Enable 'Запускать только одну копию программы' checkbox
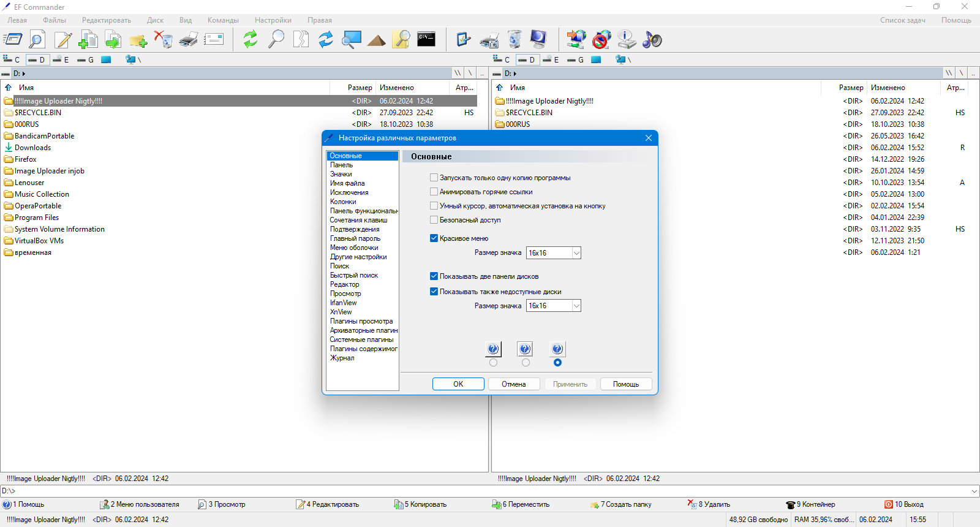This screenshot has height=527, width=980. pyautogui.click(x=434, y=178)
